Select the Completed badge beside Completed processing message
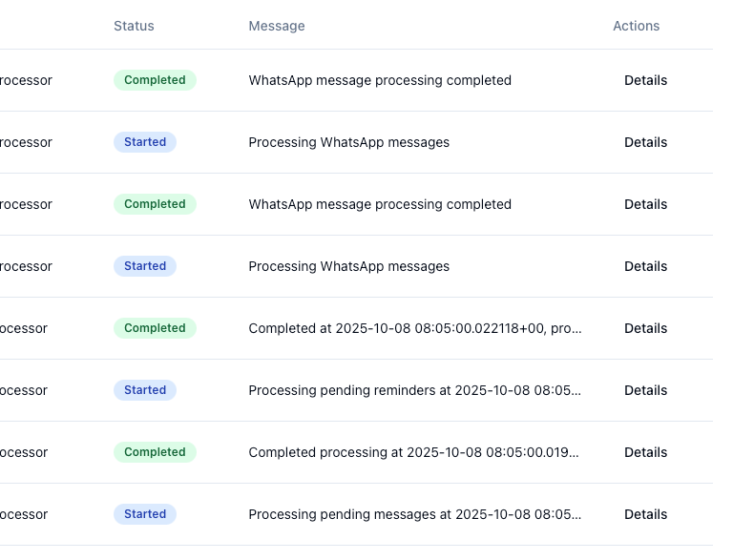The height and width of the screenshot is (560, 733). 155,452
